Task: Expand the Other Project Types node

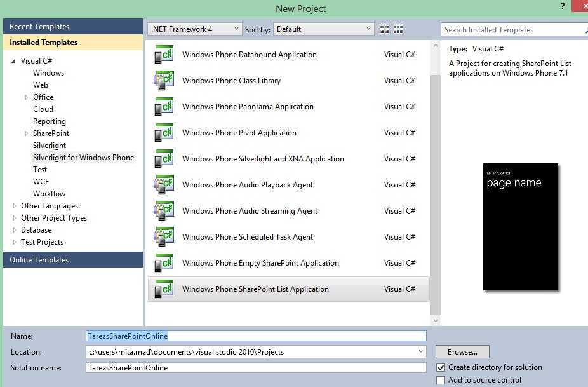Action: [x=14, y=218]
